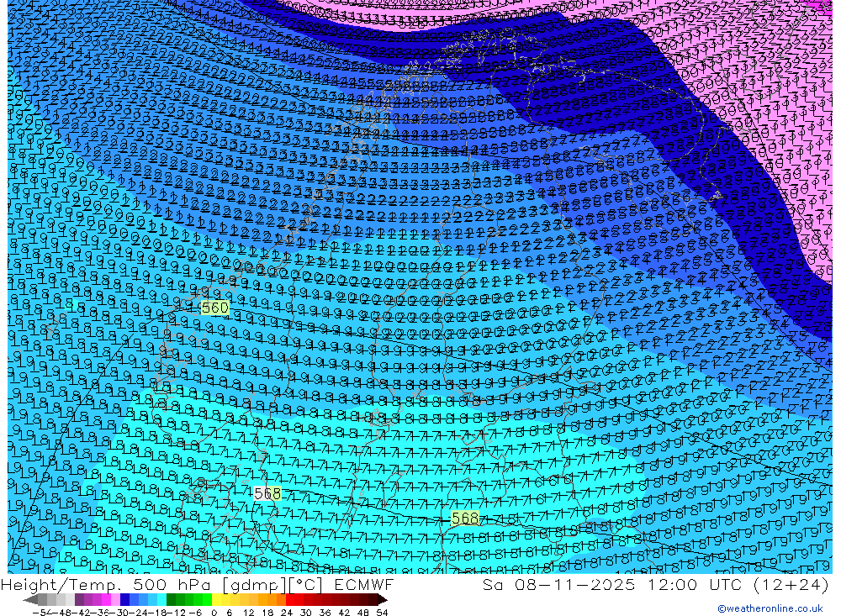Pick the bright red swatch at 24
This screenshot has height=616, width=841.
(x=291, y=600)
